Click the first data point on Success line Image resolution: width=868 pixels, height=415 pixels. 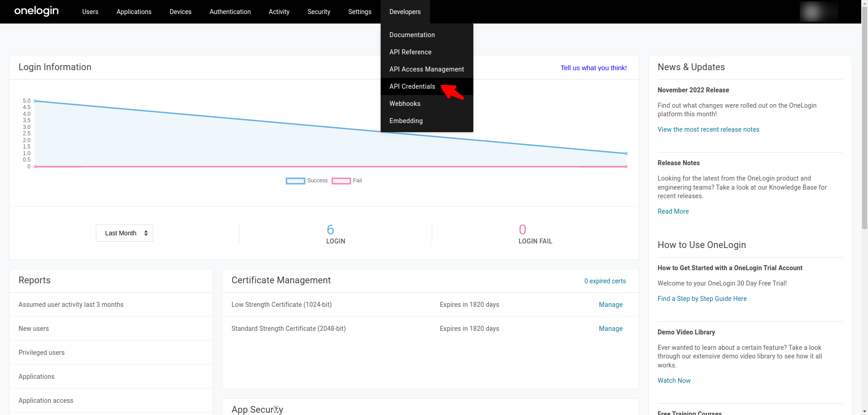pos(35,101)
